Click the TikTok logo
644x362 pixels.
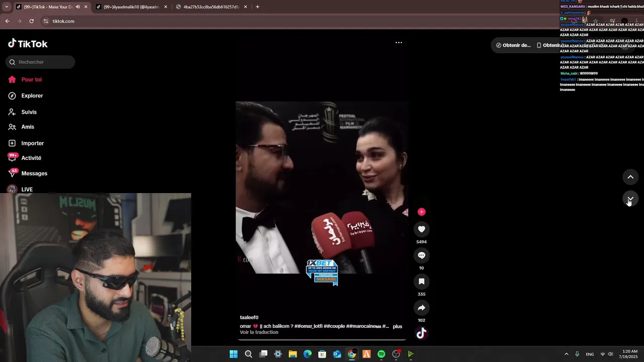pyautogui.click(x=28, y=44)
